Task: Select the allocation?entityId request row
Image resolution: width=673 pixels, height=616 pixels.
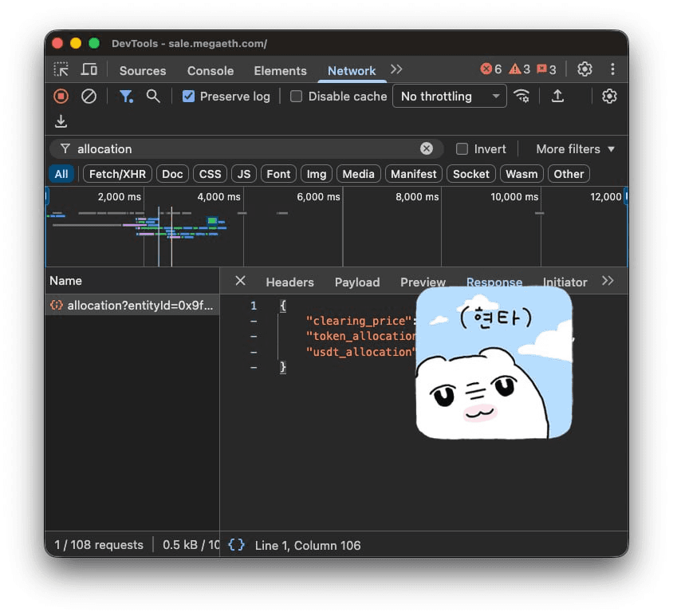Action: (x=132, y=305)
